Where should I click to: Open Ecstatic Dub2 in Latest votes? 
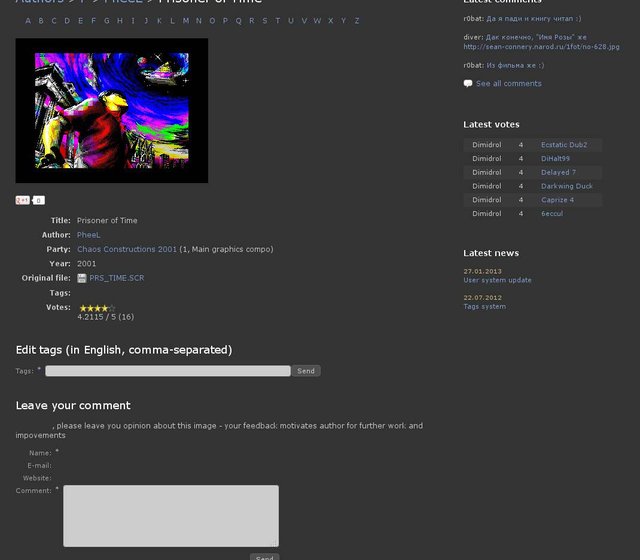point(564,145)
